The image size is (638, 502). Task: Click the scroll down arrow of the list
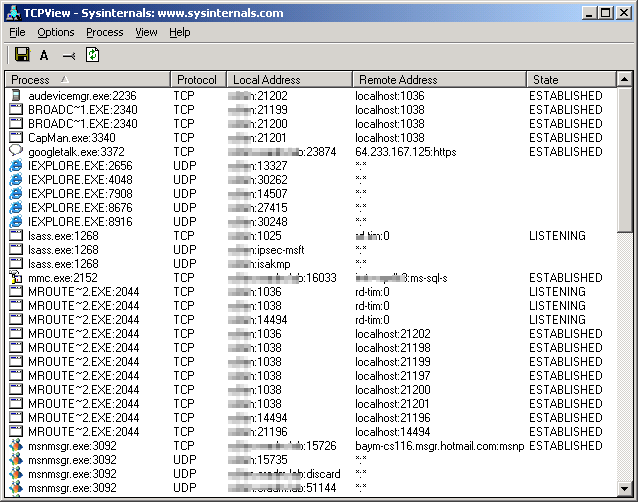(x=624, y=488)
